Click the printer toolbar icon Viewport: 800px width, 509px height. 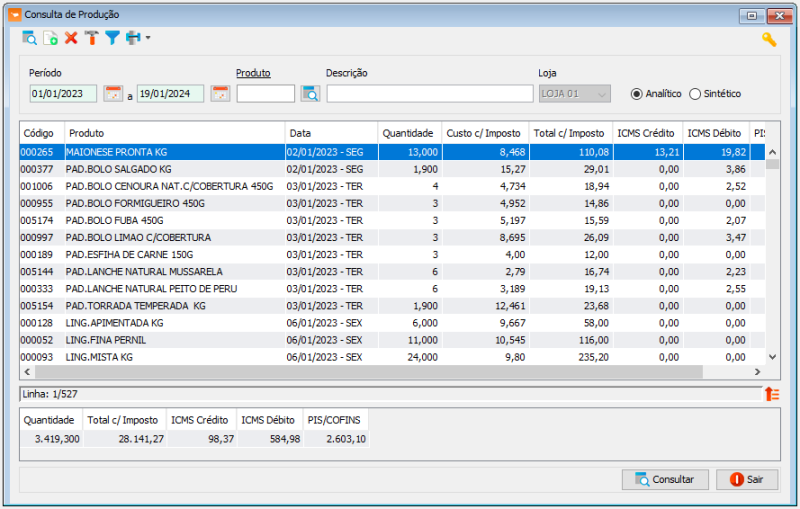pyautogui.click(x=133, y=38)
